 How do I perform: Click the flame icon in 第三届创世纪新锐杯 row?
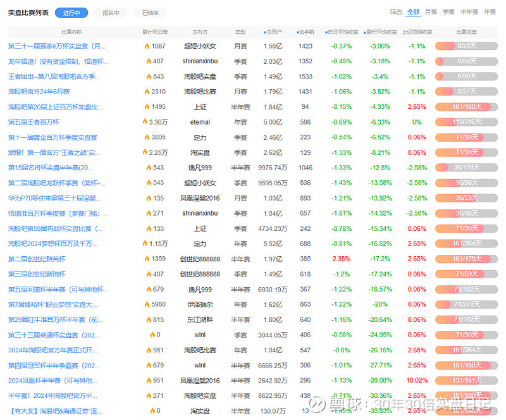tap(149, 274)
